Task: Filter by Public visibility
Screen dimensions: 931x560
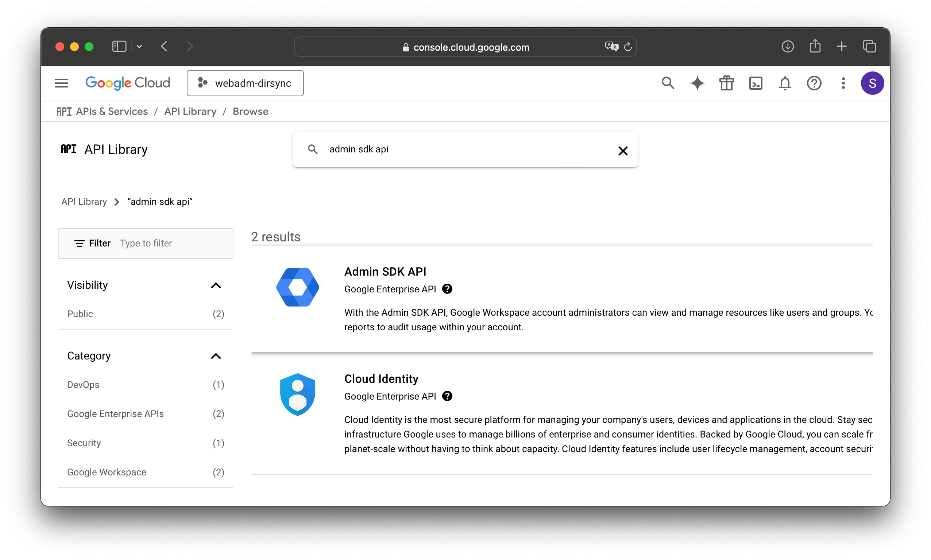Action: pos(146,314)
